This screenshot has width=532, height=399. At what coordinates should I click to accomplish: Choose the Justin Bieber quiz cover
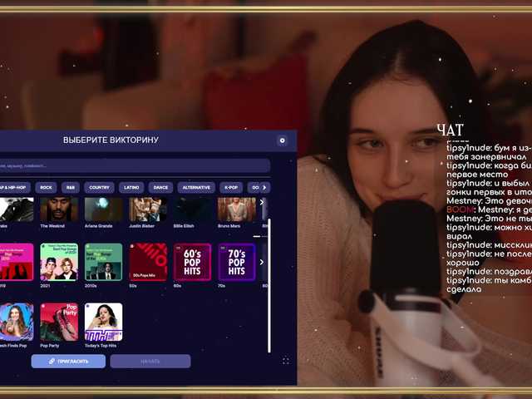pyautogui.click(x=147, y=209)
